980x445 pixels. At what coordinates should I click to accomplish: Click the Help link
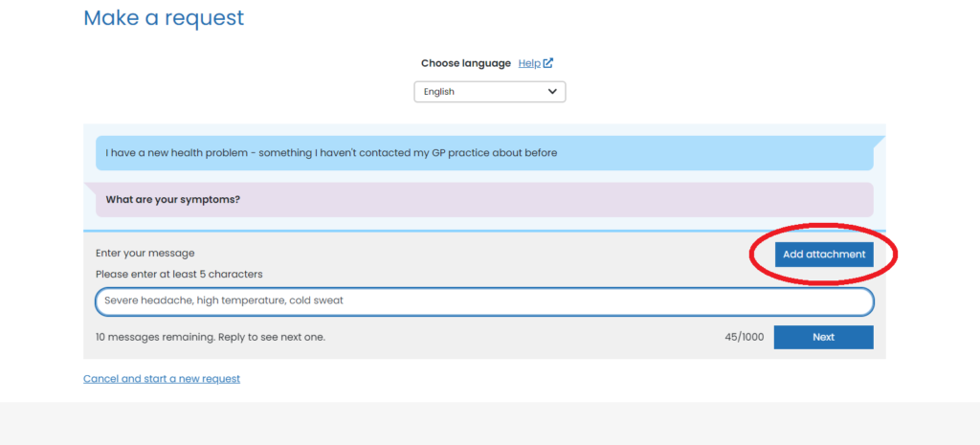coord(529,63)
